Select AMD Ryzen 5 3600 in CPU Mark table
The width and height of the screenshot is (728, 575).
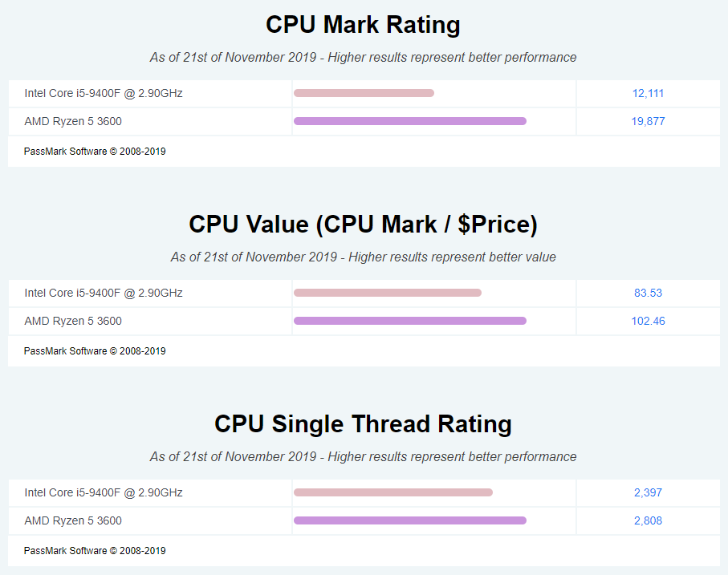click(x=73, y=121)
